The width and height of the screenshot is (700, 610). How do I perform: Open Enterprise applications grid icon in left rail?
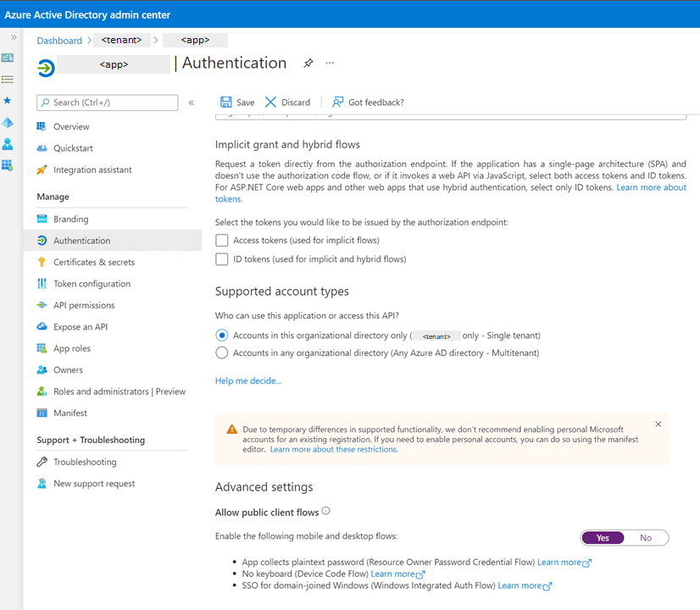[x=8, y=165]
